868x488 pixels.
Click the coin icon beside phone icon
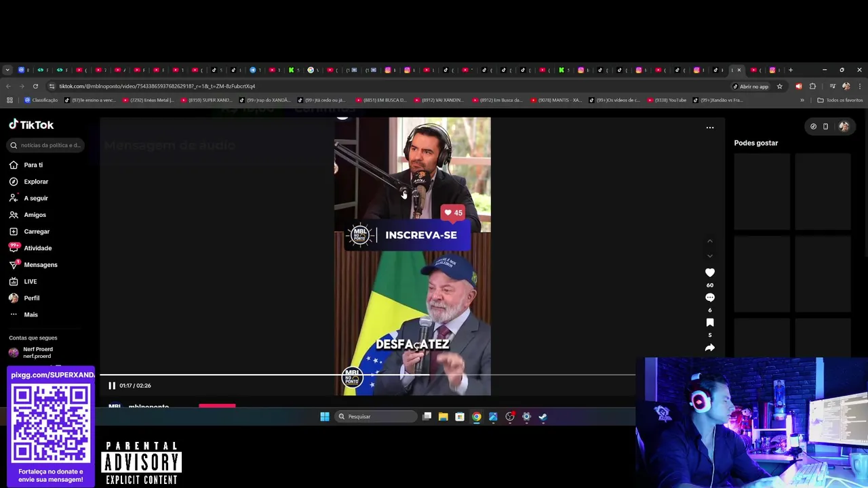813,126
